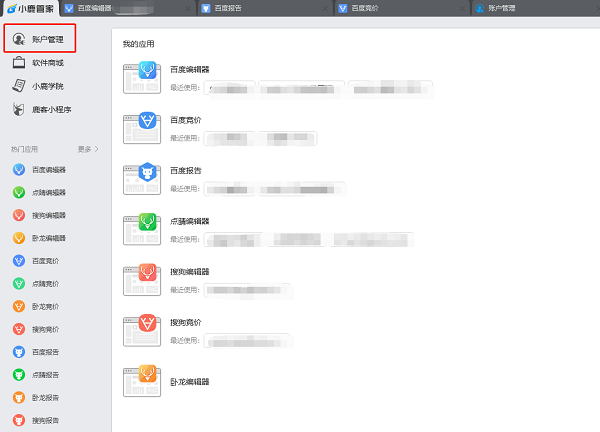
Task: Open 鹿客小程序 in the sidebar
Action: (x=42, y=109)
